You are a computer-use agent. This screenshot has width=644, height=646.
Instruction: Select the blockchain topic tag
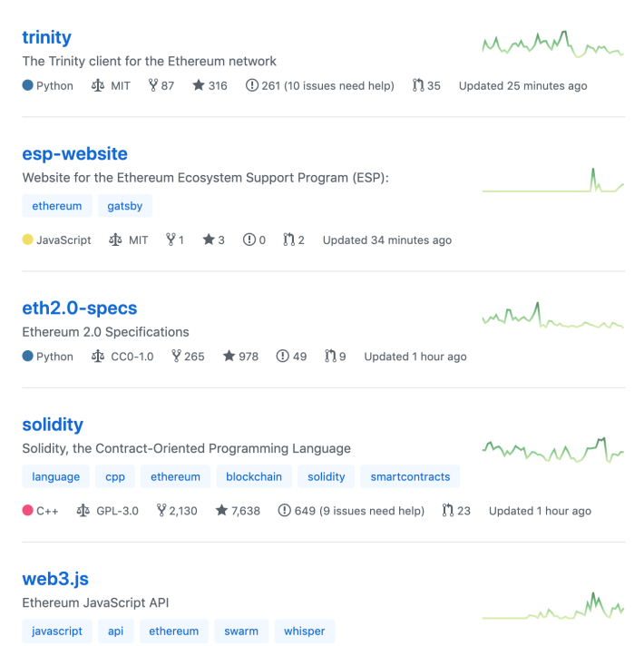click(x=254, y=476)
